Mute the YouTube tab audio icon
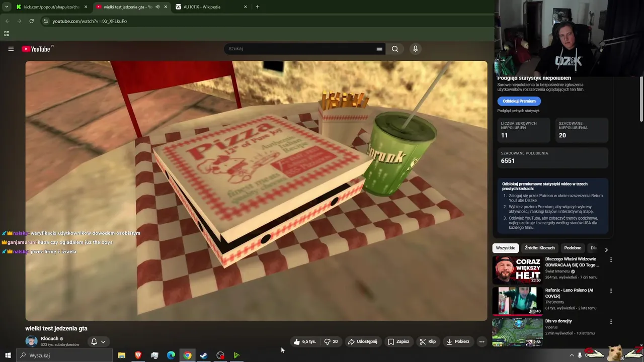644x362 pixels. (158, 7)
